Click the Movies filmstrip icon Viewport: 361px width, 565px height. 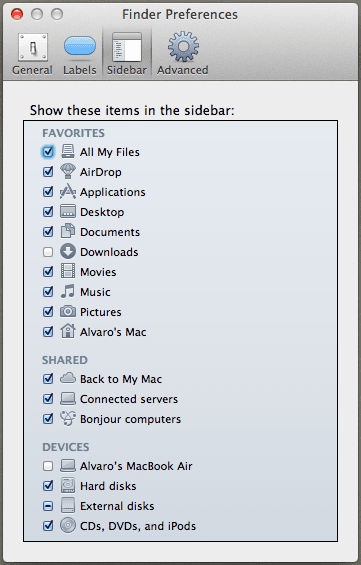click(x=68, y=271)
